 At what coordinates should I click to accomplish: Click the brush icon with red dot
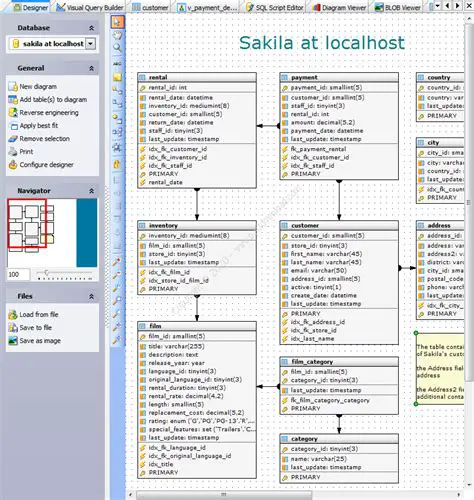[x=116, y=262]
